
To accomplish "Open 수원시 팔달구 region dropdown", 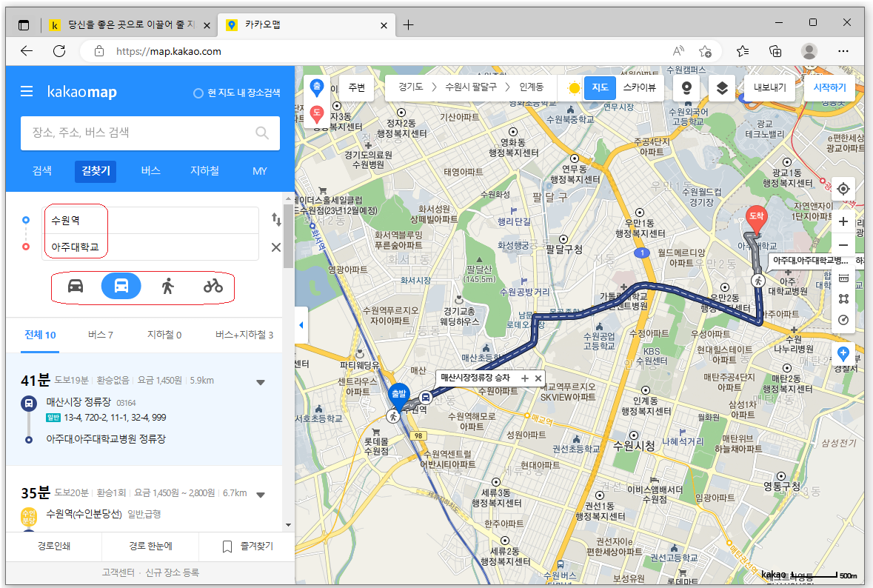I will click(471, 87).
